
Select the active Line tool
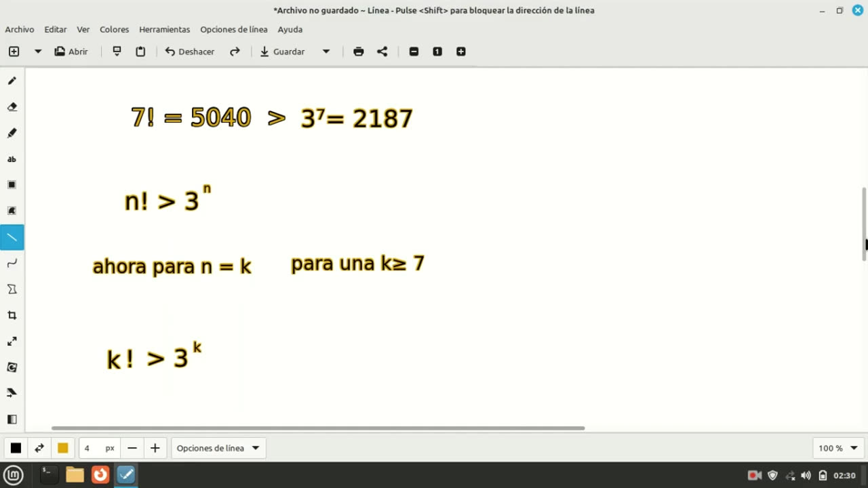pyautogui.click(x=12, y=237)
